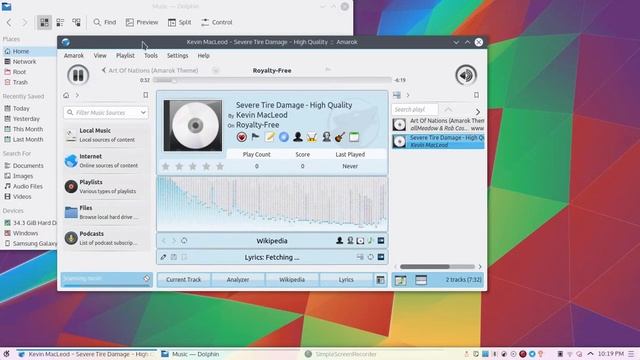Seek within the track progress slider

(x=272, y=80)
